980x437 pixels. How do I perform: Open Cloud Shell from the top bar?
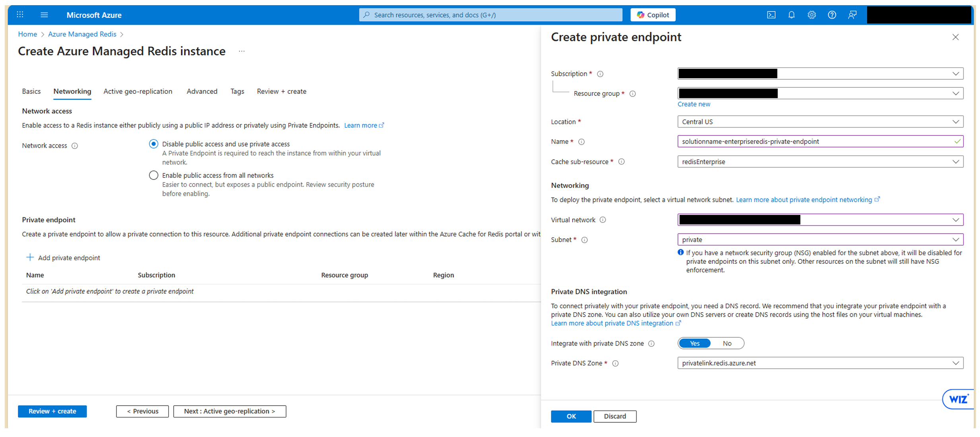tap(771, 15)
